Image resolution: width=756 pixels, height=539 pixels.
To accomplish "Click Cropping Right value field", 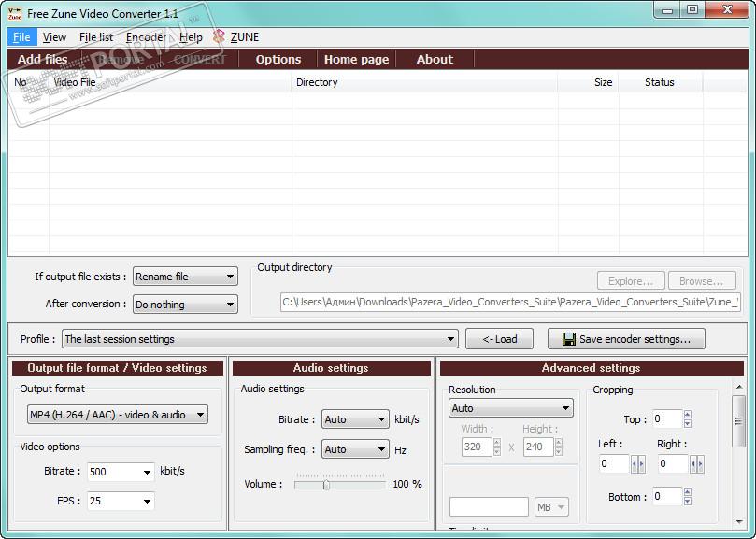I will point(673,463).
